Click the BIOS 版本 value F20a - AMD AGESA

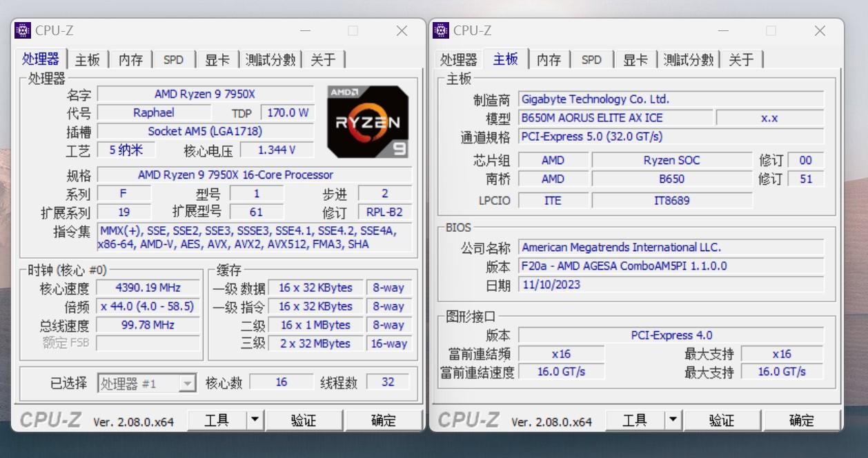click(x=671, y=266)
